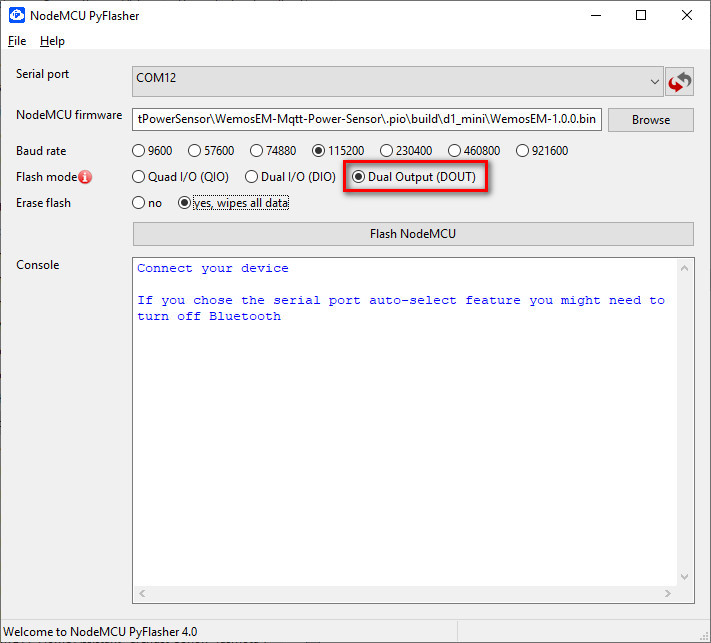Click the 'Welcome to NodeMCU PyFlasher 4.0' status text
Viewport: 711px width, 643px height.
pos(100,632)
